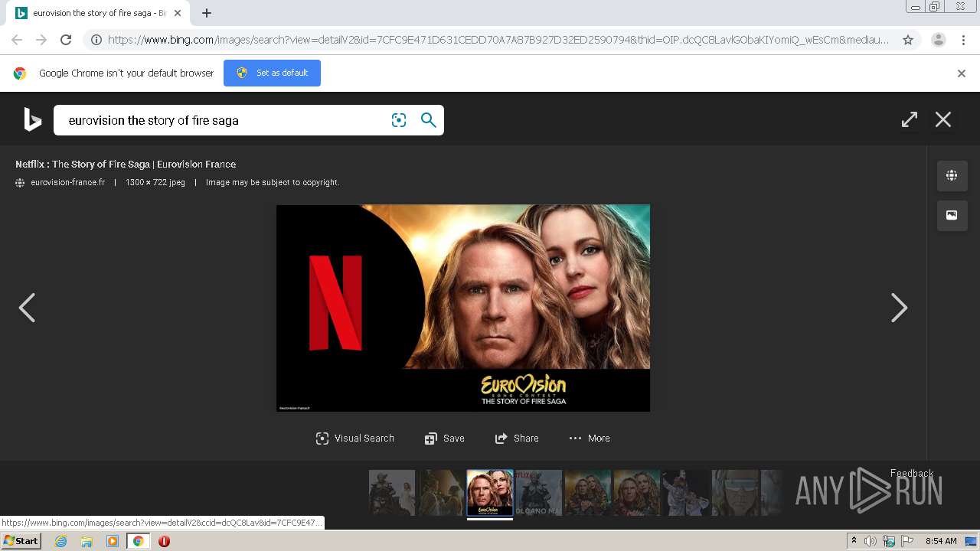This screenshot has height=551, width=980.
Task: Open Chrome three-dot menu
Action: coord(963,40)
